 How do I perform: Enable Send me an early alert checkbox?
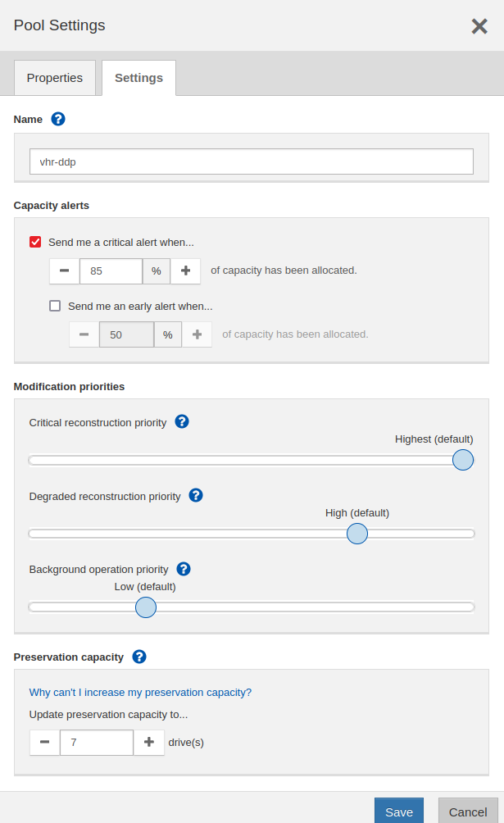tap(55, 306)
